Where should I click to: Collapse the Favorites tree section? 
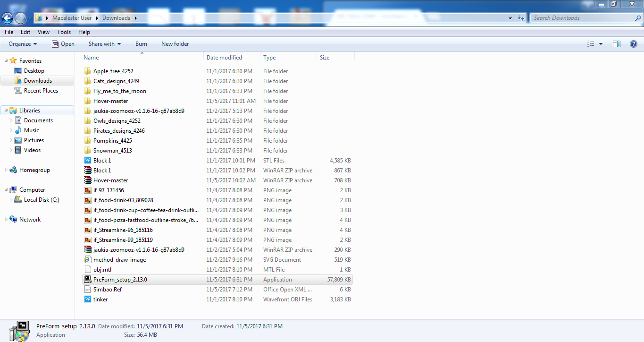5,61
